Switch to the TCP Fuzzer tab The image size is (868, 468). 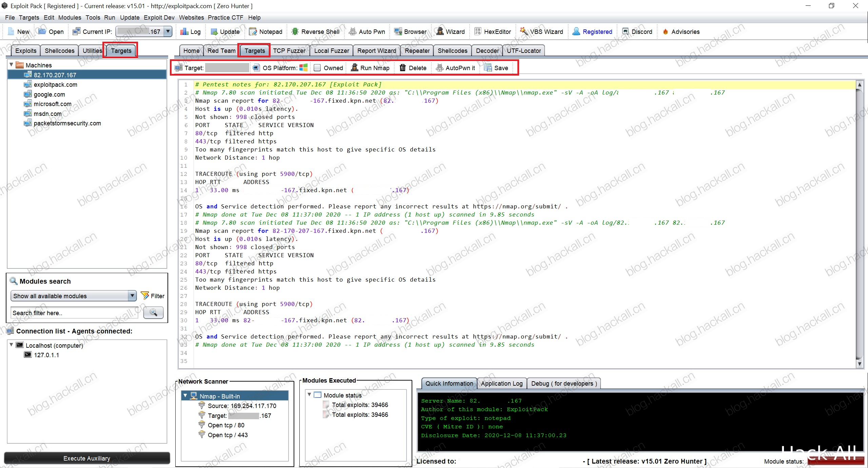[289, 50]
